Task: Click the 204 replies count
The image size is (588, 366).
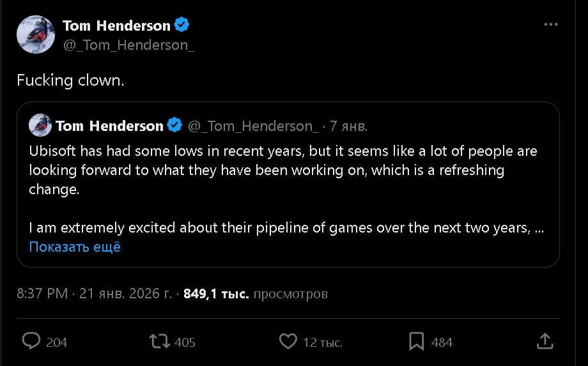Action: click(x=57, y=342)
